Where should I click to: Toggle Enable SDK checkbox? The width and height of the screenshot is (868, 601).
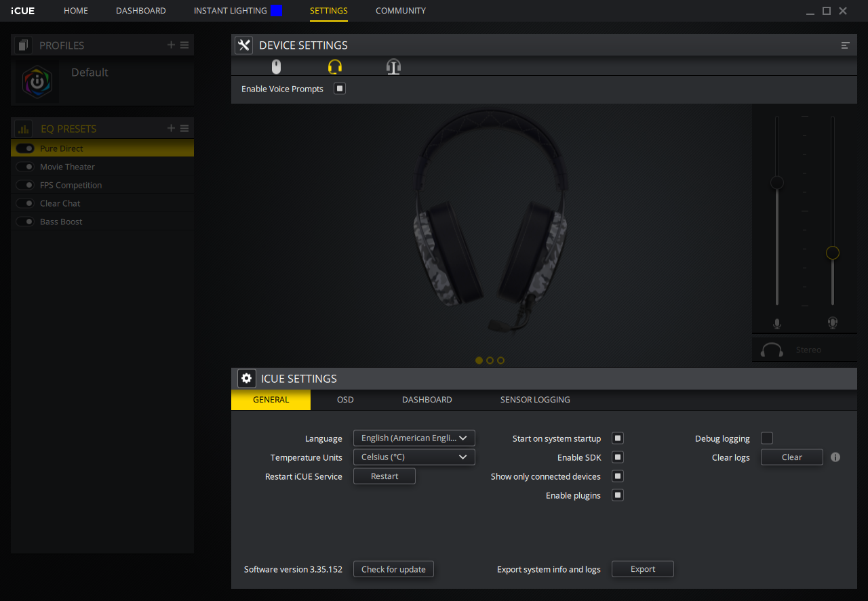[x=618, y=457]
